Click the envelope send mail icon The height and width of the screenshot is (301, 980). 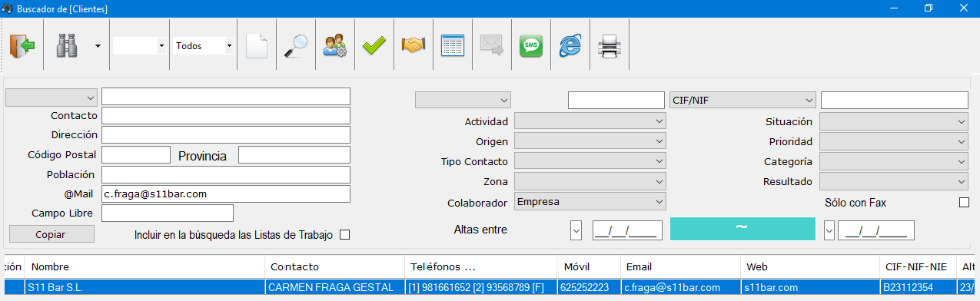(492, 46)
